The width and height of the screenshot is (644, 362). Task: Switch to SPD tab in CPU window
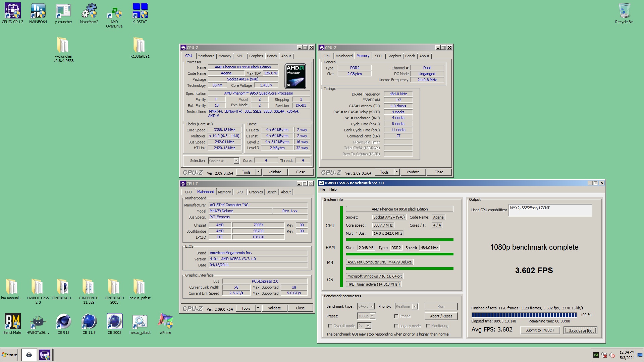[x=240, y=56]
